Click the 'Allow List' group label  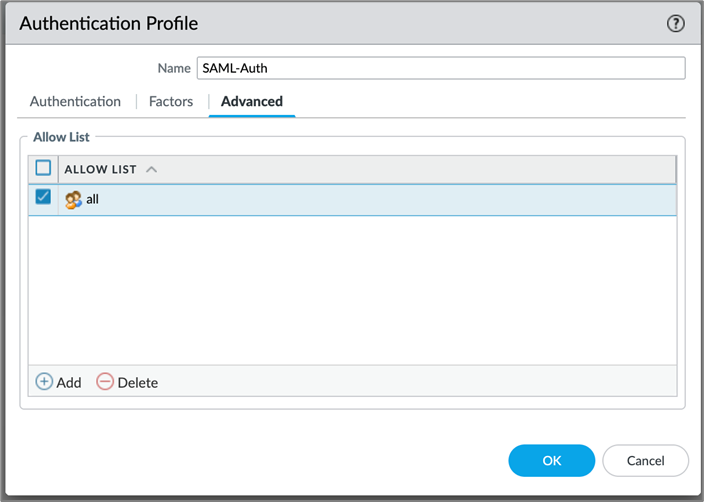click(62, 136)
